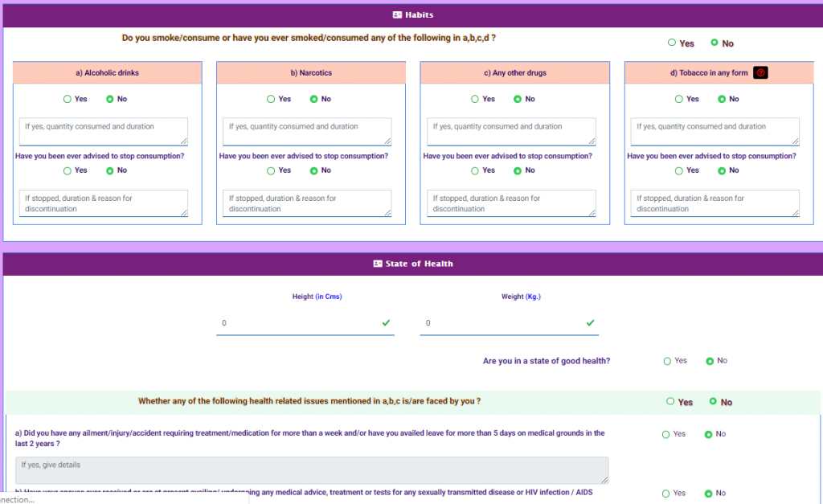
Task: Select No for ailment/injury/accident question
Action: (708, 434)
